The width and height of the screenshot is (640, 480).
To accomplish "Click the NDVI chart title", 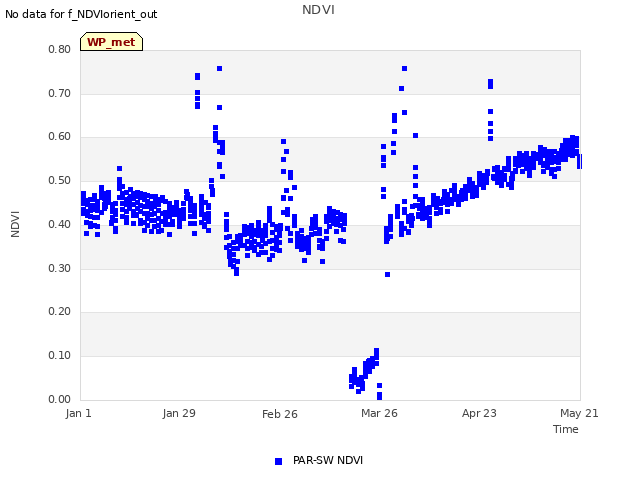I will coord(318,10).
